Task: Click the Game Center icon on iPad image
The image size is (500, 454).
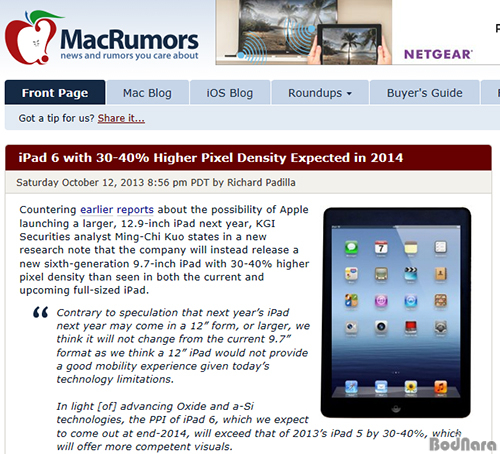Action: click(351, 301)
